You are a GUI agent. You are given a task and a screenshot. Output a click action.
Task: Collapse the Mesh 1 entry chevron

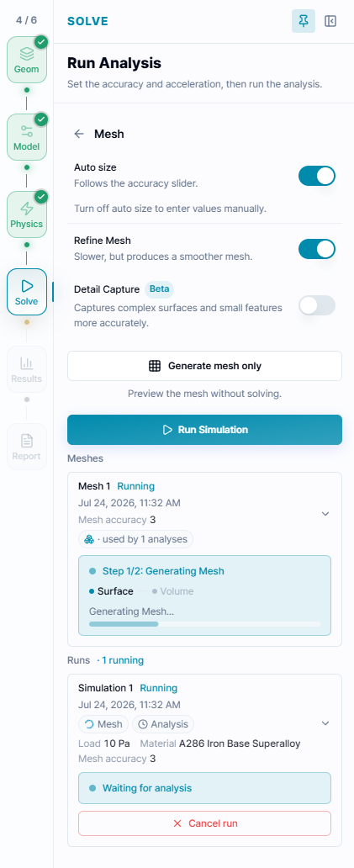point(325,514)
